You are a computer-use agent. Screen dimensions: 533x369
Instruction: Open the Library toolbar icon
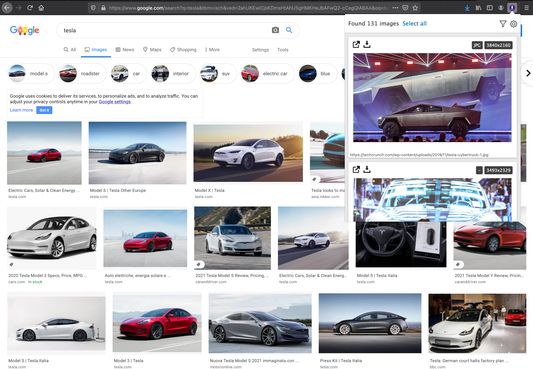479,7
